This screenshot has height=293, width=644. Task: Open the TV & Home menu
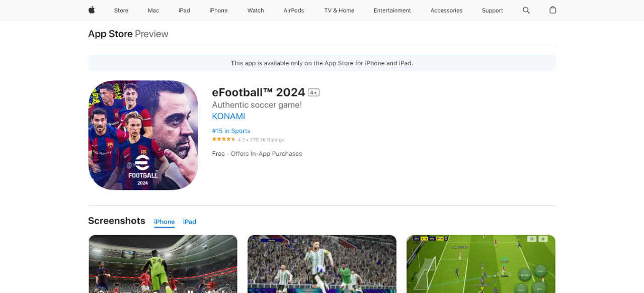(339, 11)
